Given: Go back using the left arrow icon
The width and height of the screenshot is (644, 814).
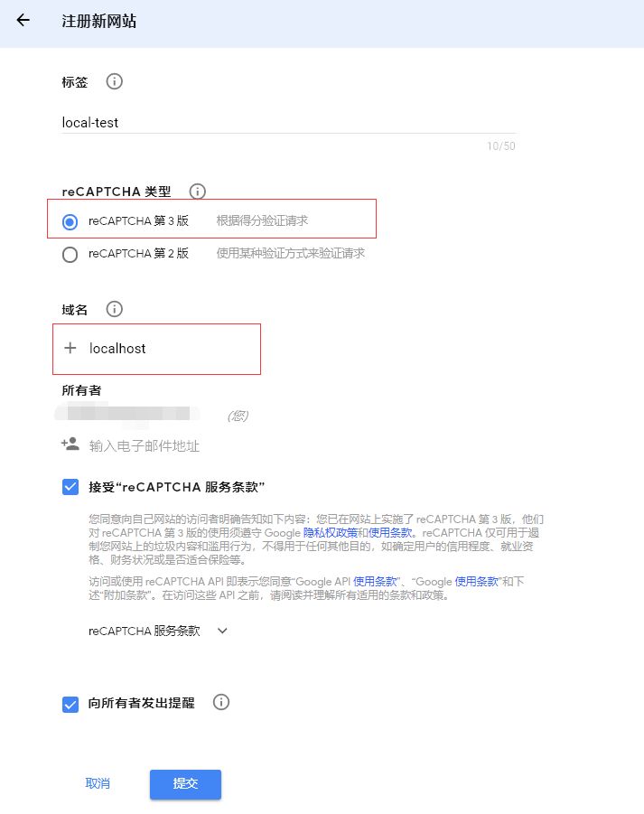Looking at the screenshot, I should 23,20.
